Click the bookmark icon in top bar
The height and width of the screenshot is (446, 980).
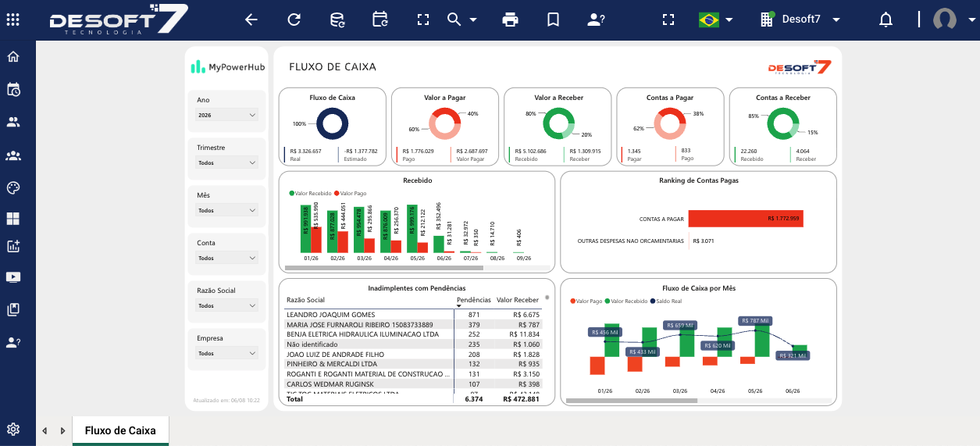click(553, 20)
